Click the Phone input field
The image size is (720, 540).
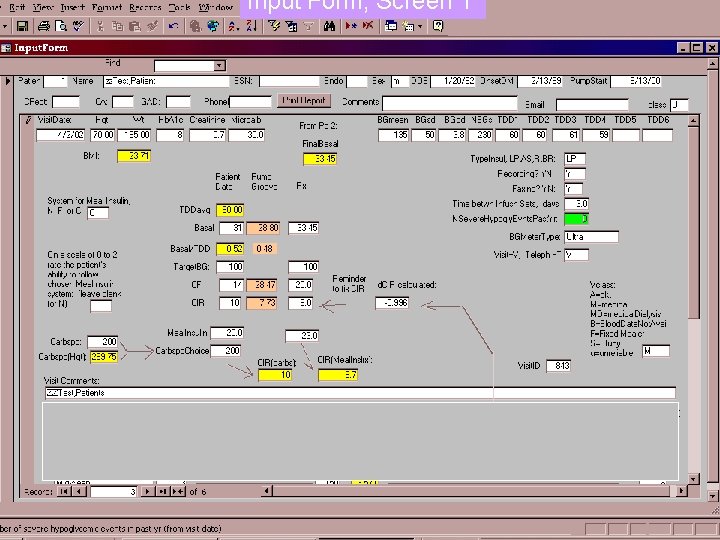tap(251, 101)
